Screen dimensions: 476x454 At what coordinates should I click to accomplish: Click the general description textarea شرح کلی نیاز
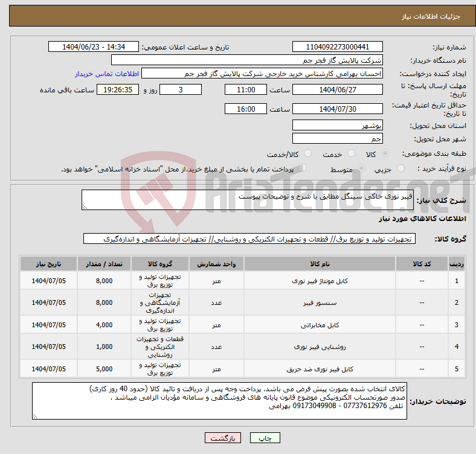(x=248, y=200)
